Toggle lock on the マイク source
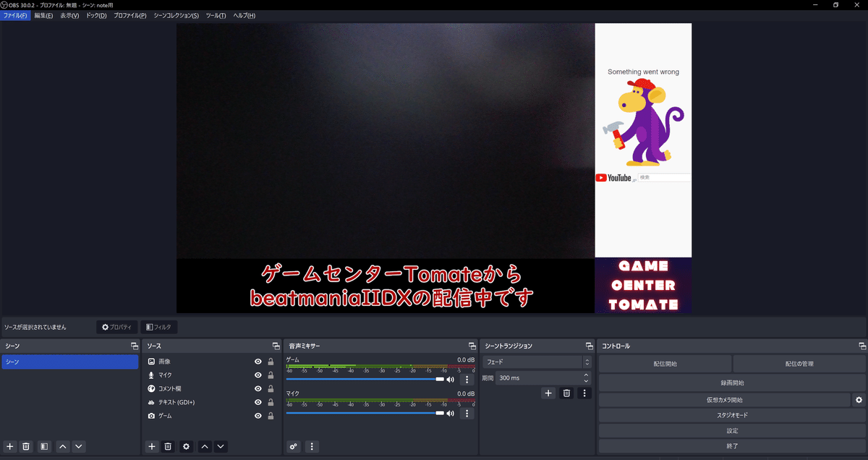Screen dimensions: 868x460 (x=271, y=375)
